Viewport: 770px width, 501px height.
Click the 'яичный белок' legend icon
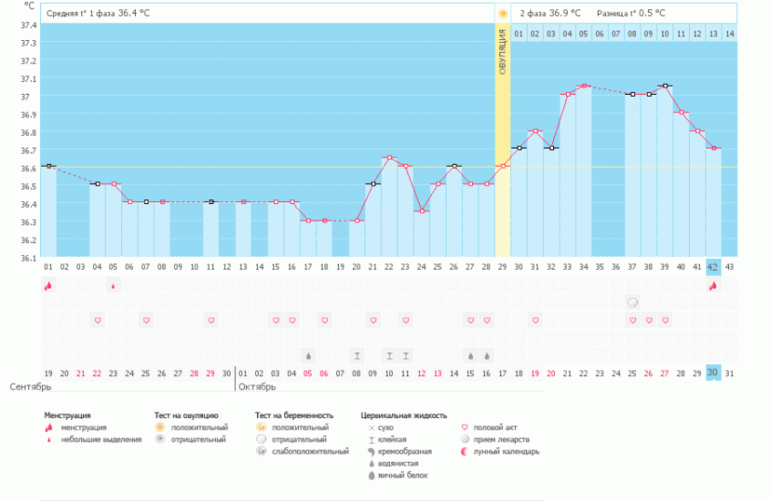371,475
